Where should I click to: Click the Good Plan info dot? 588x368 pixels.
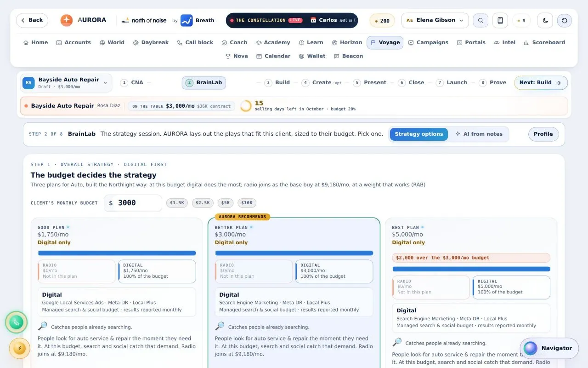pyautogui.click(x=68, y=227)
